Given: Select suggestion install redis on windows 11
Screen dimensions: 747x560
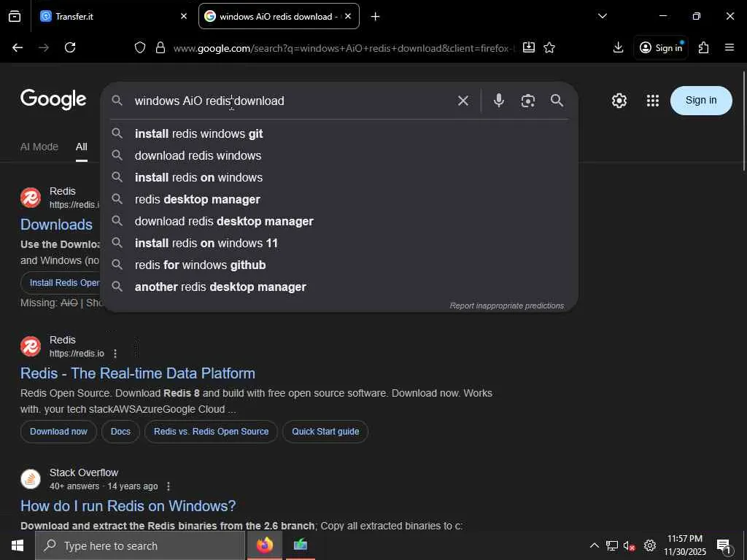Looking at the screenshot, I should [x=339, y=244].
